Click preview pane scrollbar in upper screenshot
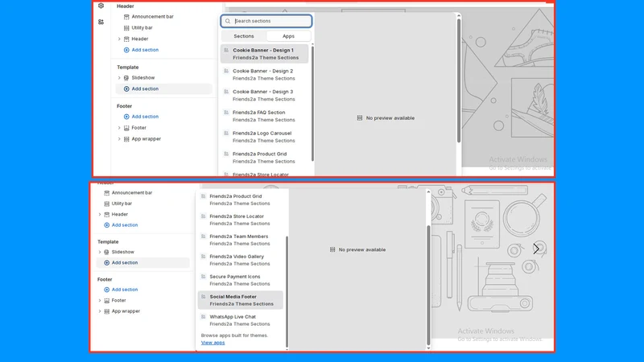 (459, 80)
